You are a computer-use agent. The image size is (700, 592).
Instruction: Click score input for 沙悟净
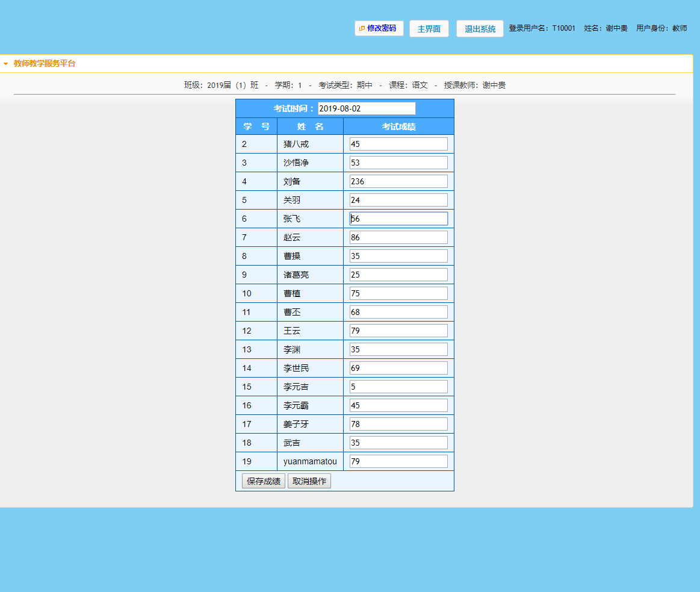pyautogui.click(x=398, y=163)
